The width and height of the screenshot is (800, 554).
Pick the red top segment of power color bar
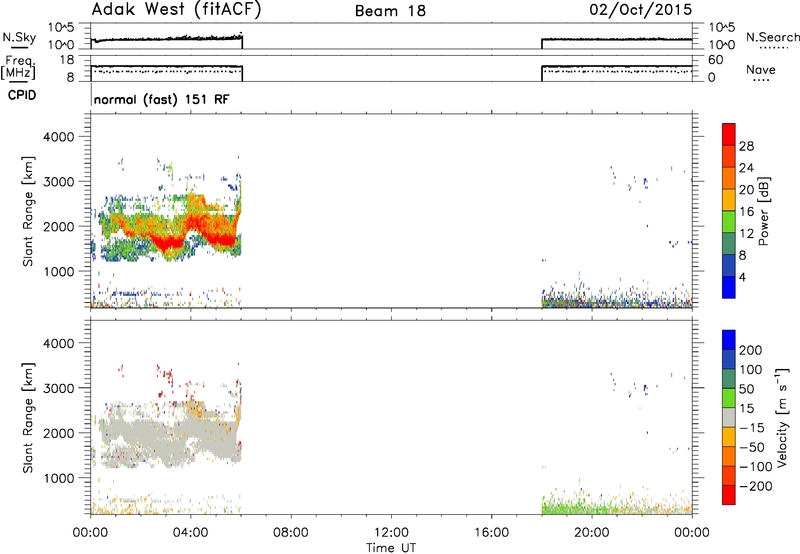pos(729,135)
